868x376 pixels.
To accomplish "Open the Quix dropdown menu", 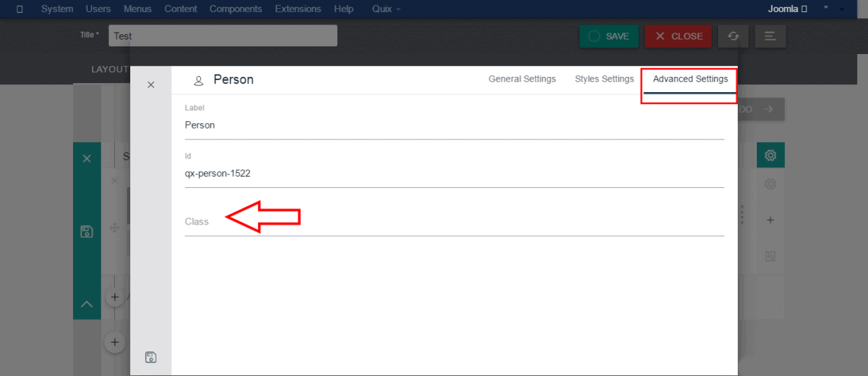I will coord(387,9).
